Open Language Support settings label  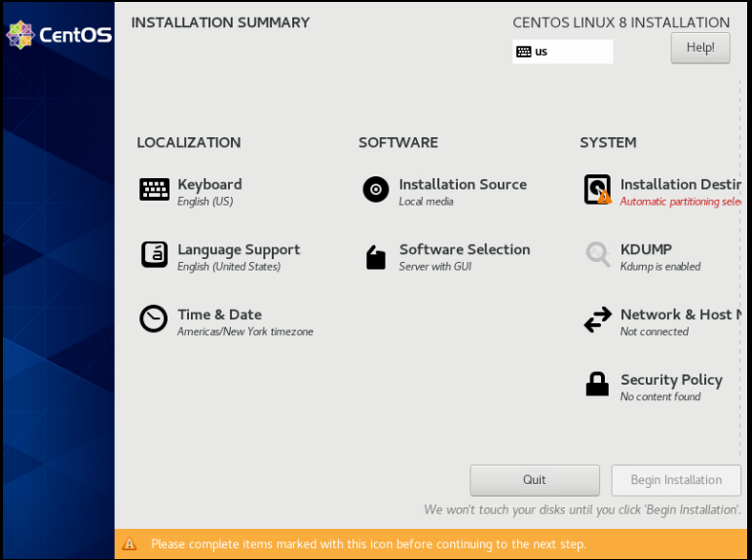[x=239, y=249]
